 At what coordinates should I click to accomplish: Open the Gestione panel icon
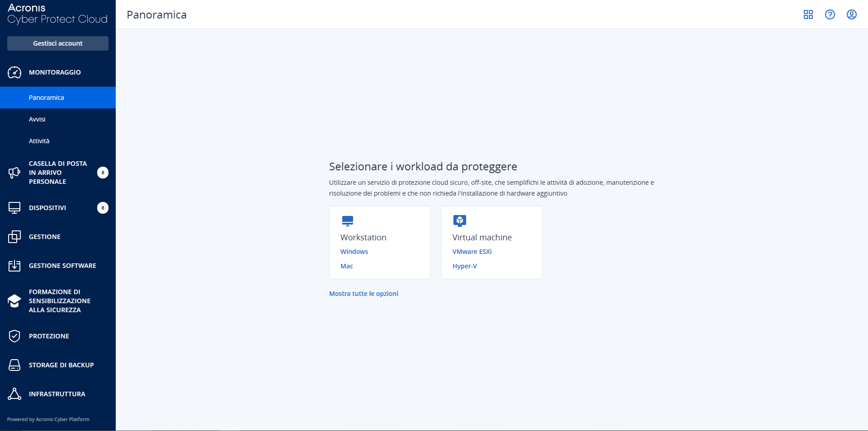[x=14, y=236]
